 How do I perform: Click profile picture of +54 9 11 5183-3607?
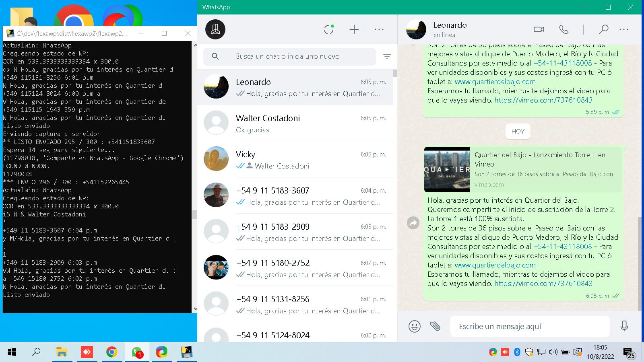tap(216, 195)
